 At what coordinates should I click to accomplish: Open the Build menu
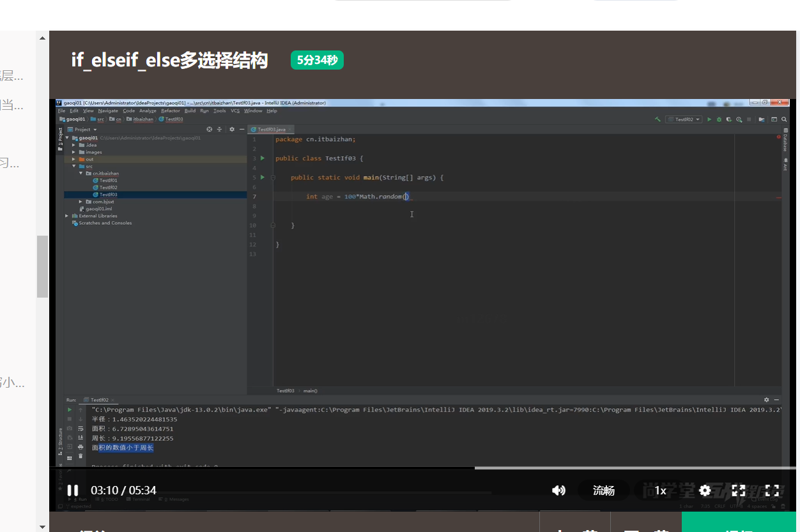[x=190, y=110]
